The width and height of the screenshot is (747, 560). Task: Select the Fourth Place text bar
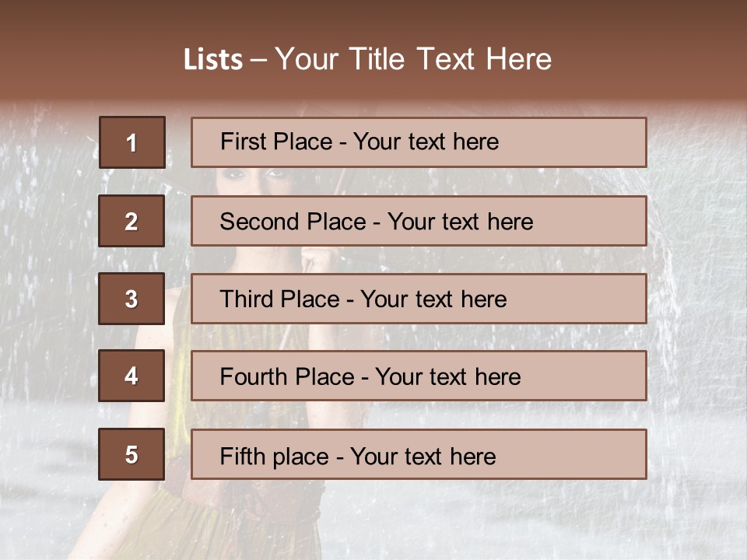pyautogui.click(x=419, y=376)
